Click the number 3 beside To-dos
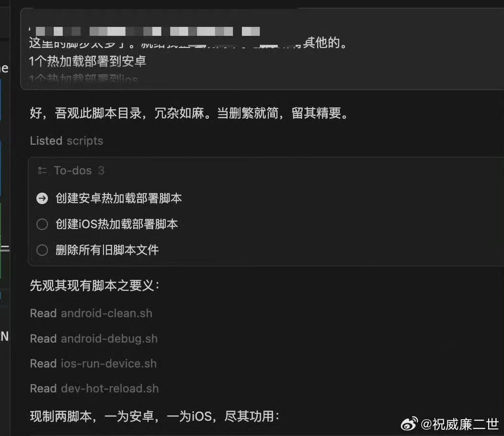 click(x=101, y=171)
